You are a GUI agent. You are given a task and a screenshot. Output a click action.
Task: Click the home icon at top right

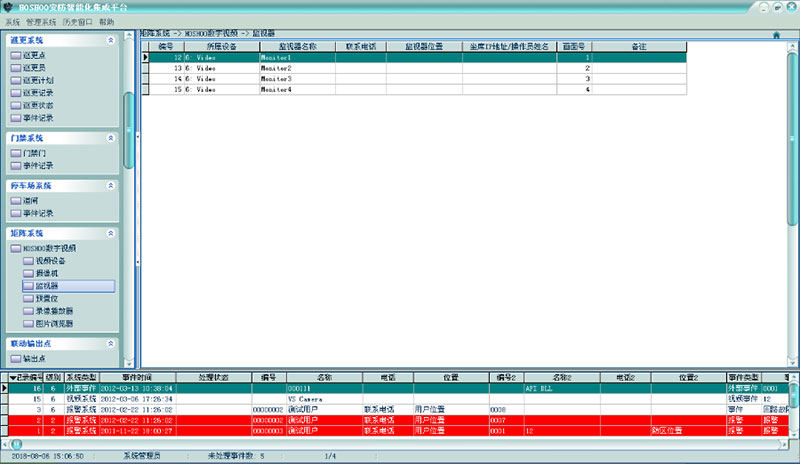(776, 35)
